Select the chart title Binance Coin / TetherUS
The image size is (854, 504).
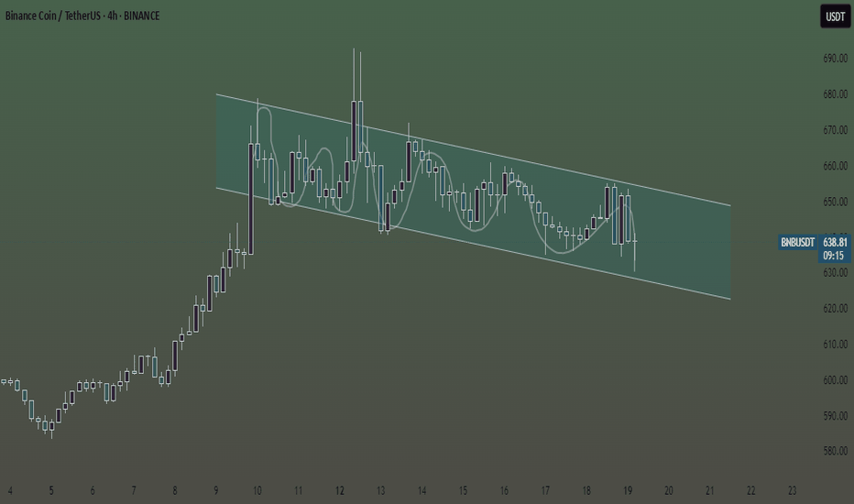[x=53, y=16]
